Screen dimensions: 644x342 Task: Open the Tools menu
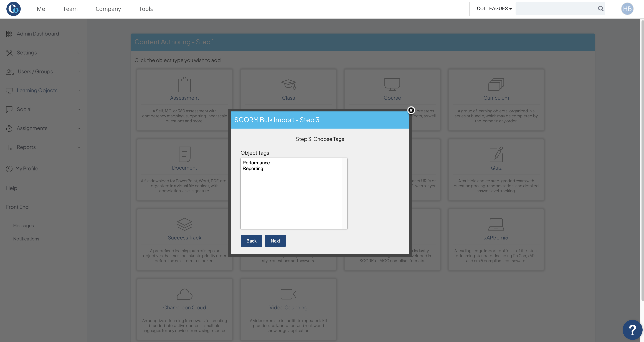(x=146, y=9)
